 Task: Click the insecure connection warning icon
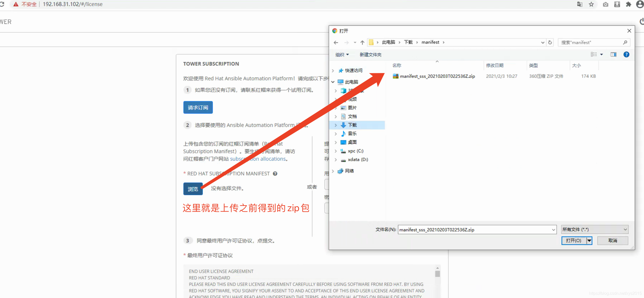pos(16,4)
